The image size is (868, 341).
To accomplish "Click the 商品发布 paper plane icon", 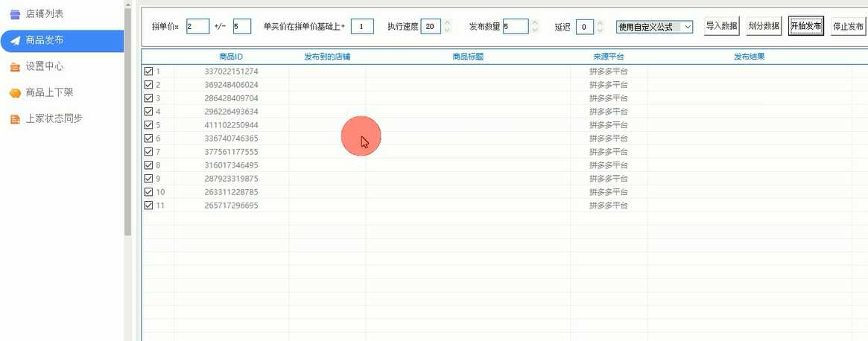I will pyautogui.click(x=15, y=41).
